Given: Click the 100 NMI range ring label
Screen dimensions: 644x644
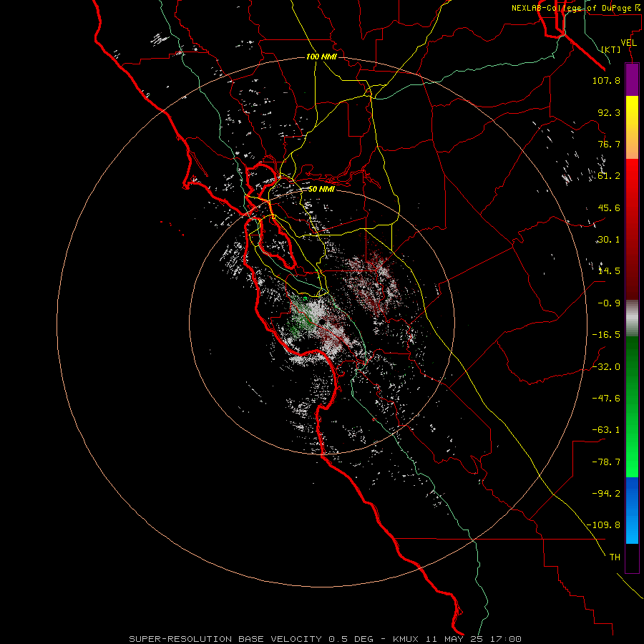Looking at the screenshot, I should (x=321, y=57).
